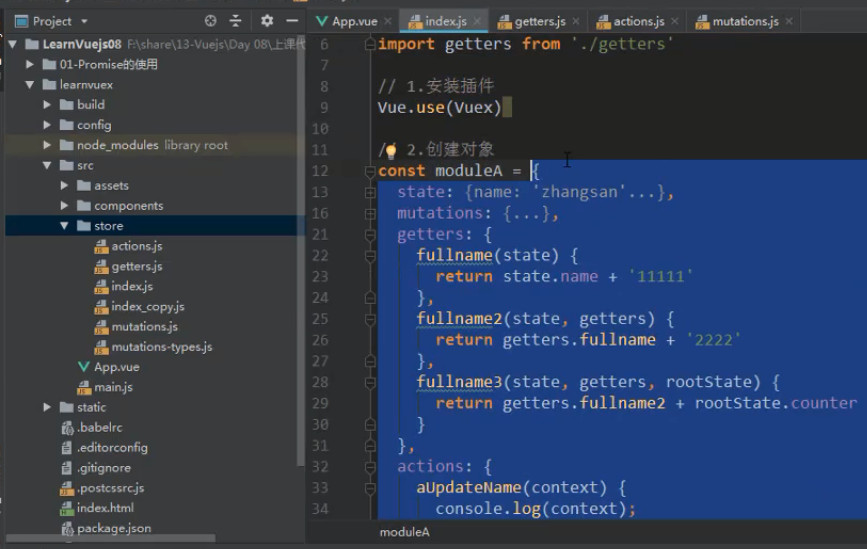Collapse the LearnVuejs08 project root
Viewport: 867px width, 549px height.
coord(12,44)
